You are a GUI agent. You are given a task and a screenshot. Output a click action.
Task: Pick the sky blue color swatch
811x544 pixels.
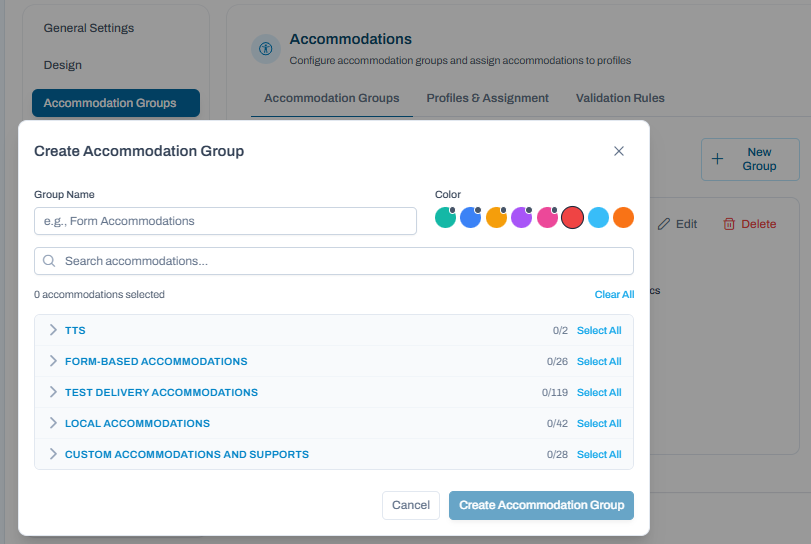click(598, 217)
